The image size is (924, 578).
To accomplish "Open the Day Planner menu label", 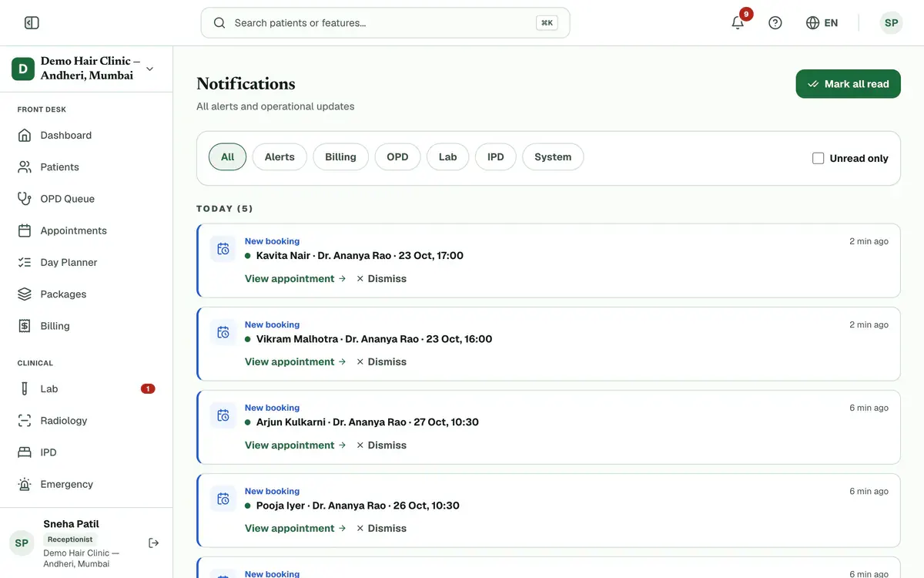I will pyautogui.click(x=69, y=262).
